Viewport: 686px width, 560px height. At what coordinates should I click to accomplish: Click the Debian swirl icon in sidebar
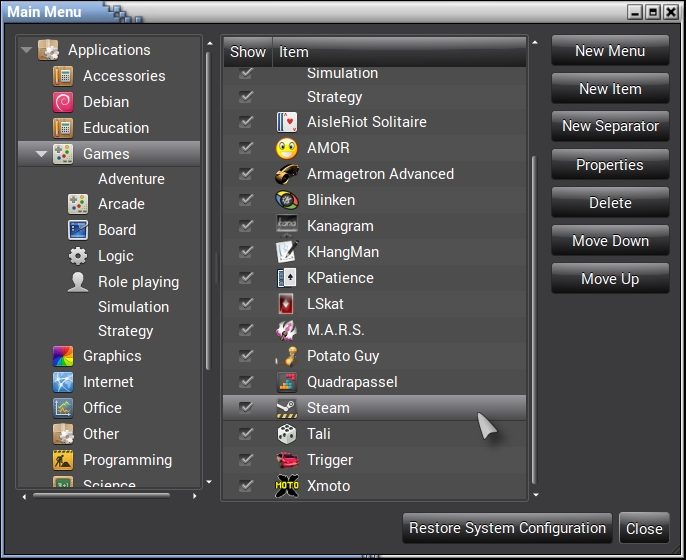pos(63,102)
